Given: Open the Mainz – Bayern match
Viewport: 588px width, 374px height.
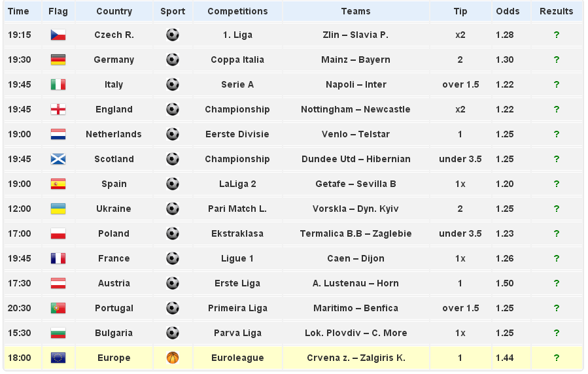Looking at the screenshot, I should point(356,59).
